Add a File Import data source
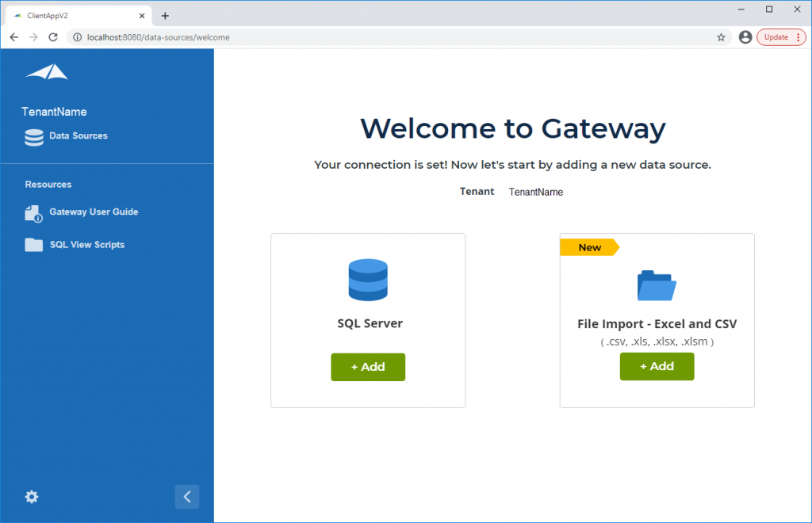Screen dimensions: 812x523 click(657, 367)
